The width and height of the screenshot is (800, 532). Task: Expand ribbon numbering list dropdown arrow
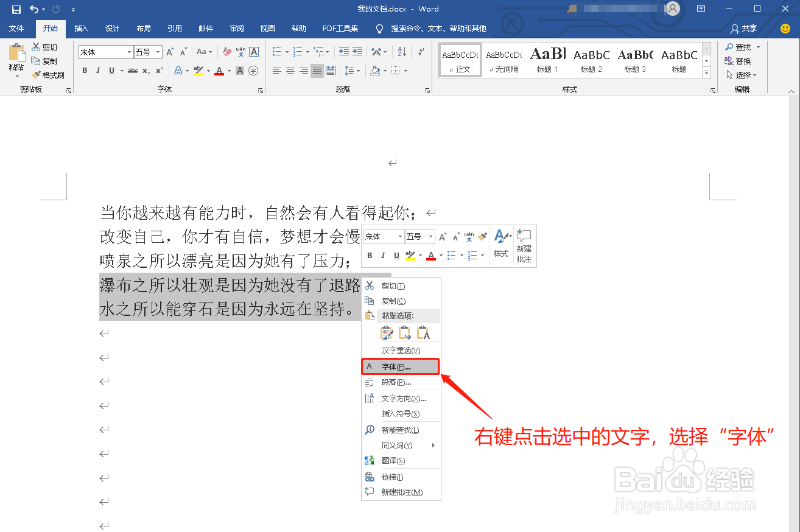tap(308, 52)
